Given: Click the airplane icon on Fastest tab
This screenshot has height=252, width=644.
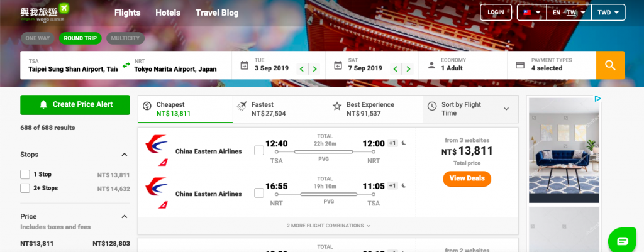Looking at the screenshot, I should [x=241, y=106].
